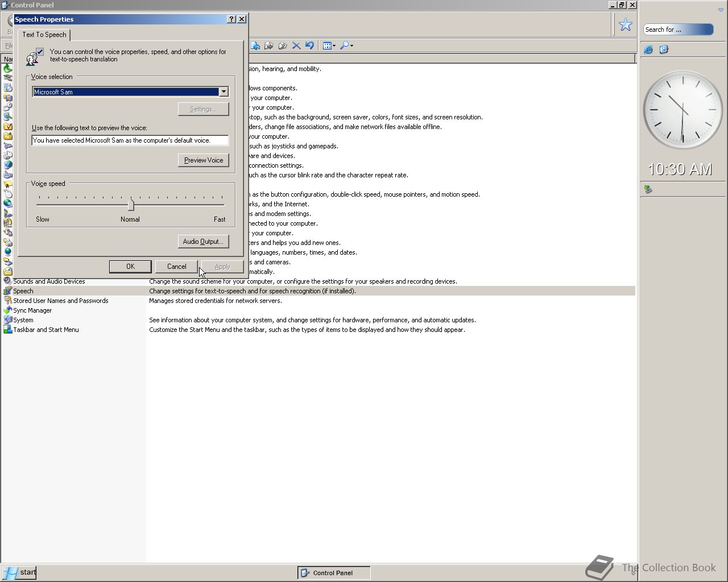Select the 'System' list entry
Screen dimensions: 728x582
23,320
